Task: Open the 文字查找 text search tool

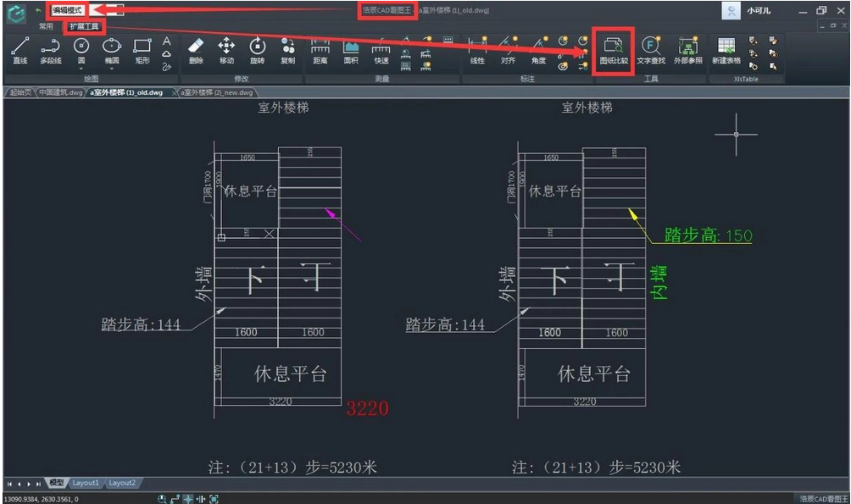Action: (x=651, y=51)
